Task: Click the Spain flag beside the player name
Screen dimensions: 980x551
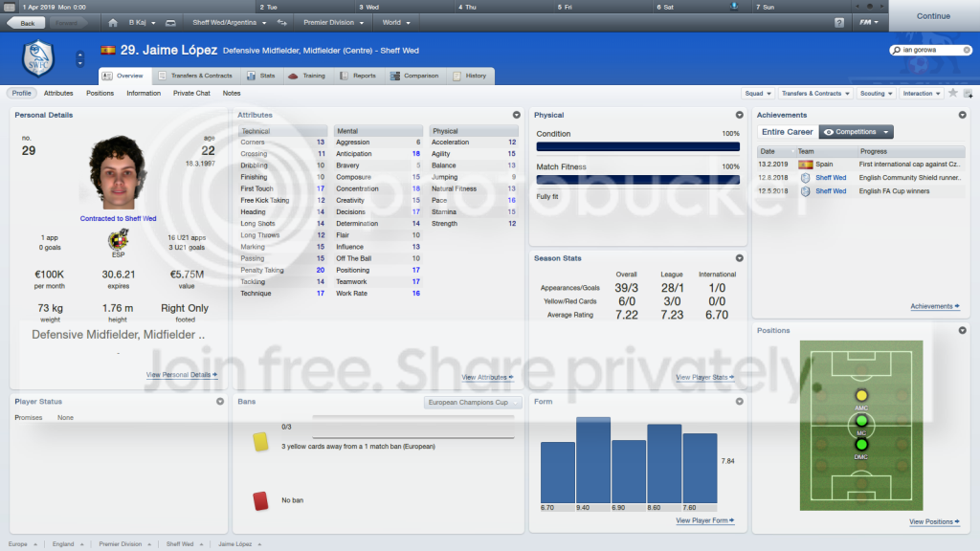Action: click(108, 50)
